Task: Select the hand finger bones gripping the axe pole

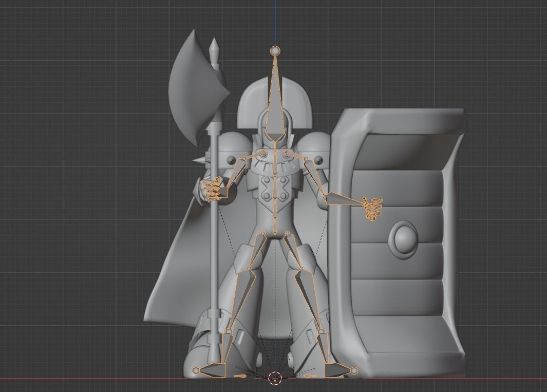Action: (213, 190)
